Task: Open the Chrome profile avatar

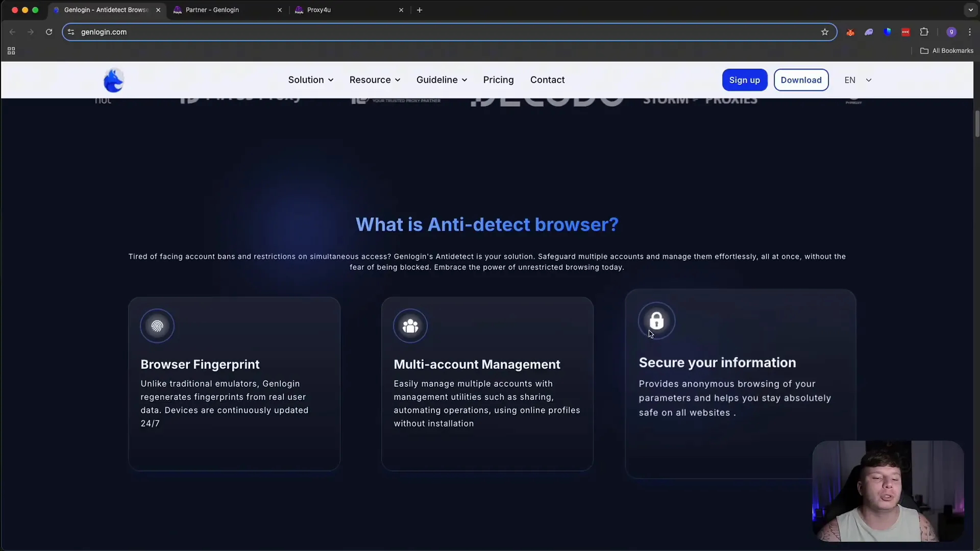Action: [951, 32]
